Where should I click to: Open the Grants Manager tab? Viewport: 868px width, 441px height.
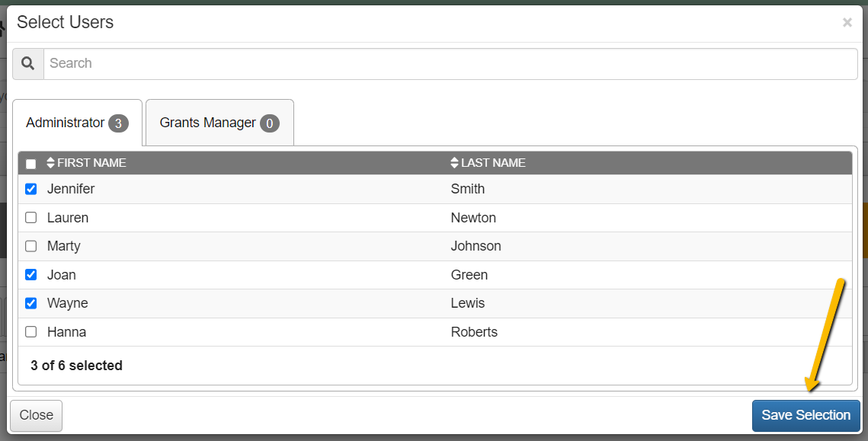(x=207, y=123)
